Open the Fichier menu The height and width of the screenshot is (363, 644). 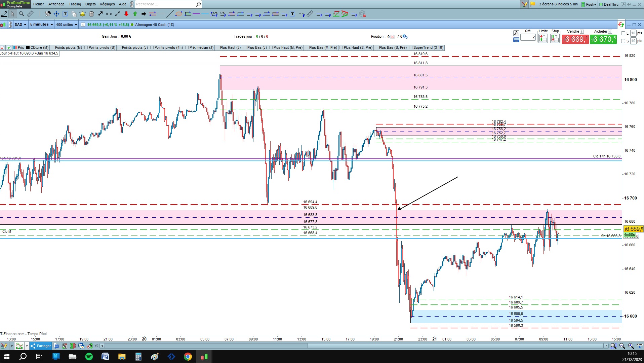pyautogui.click(x=39, y=4)
